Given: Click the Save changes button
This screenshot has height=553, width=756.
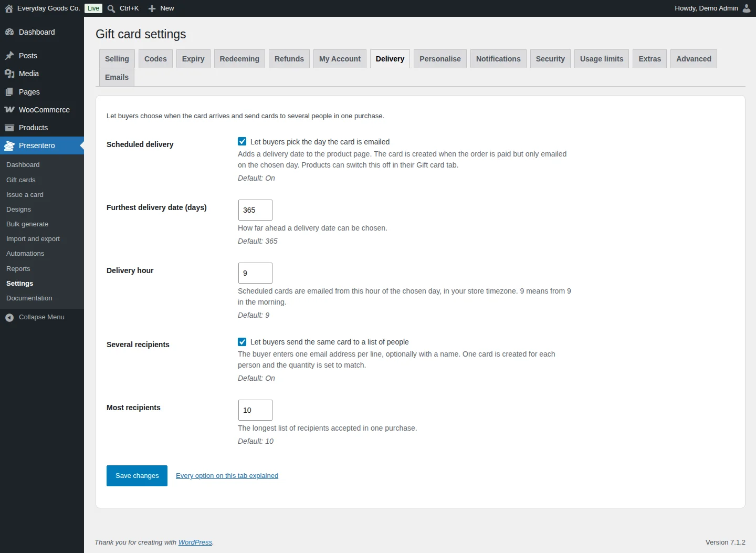Looking at the screenshot, I should [137, 476].
